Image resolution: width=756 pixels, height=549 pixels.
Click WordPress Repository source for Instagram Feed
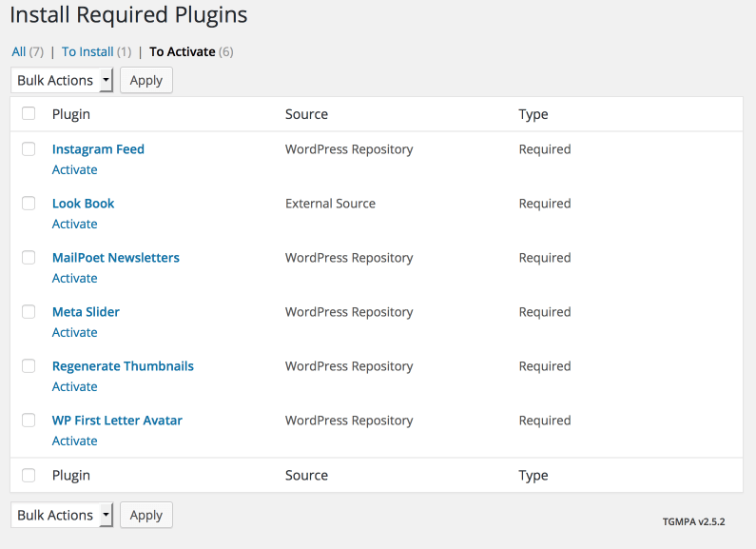click(x=349, y=149)
